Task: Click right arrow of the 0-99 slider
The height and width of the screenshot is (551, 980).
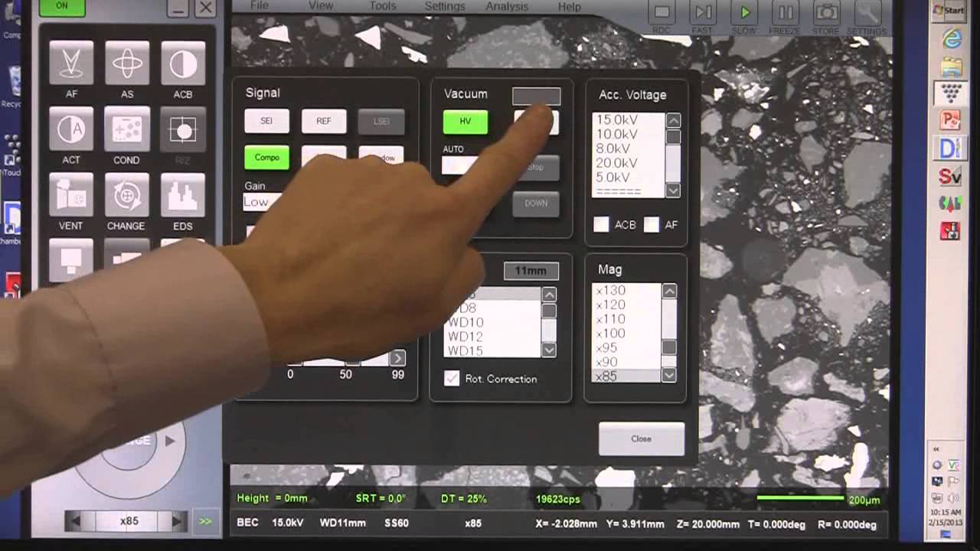Action: [397, 357]
